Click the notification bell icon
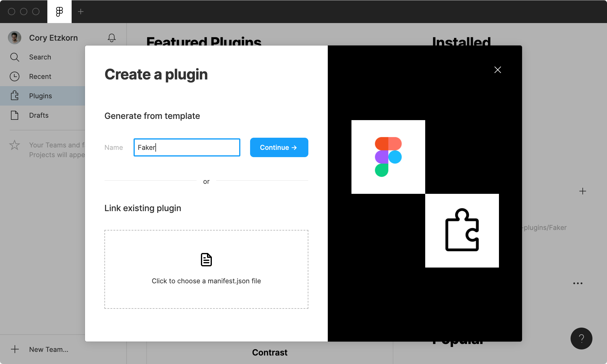Screen dimensions: 607x364 [x=111, y=38]
